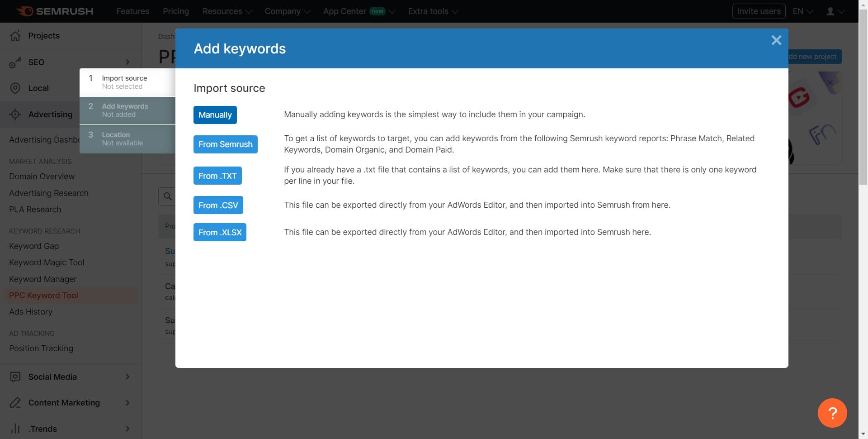Expand the Extra tools menu
The image size is (868, 439).
(433, 11)
